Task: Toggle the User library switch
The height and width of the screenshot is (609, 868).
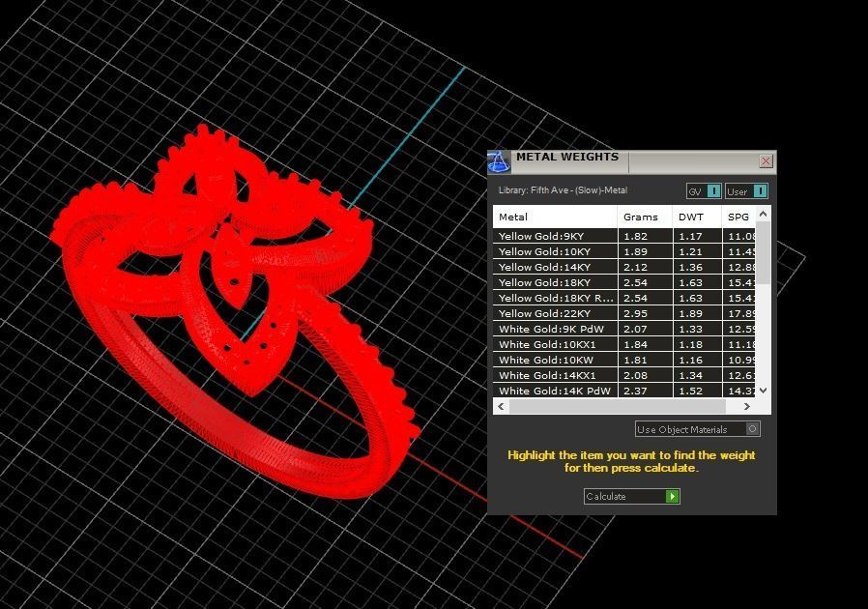Action: point(746,191)
